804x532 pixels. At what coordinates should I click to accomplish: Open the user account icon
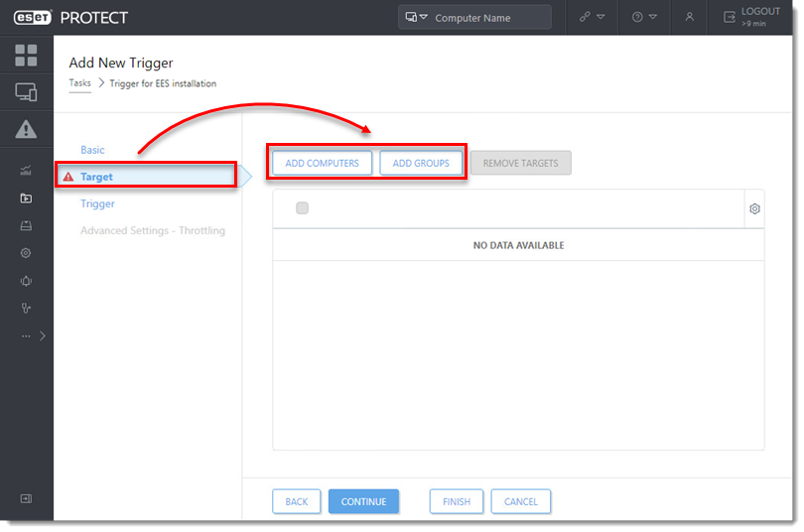tap(689, 17)
